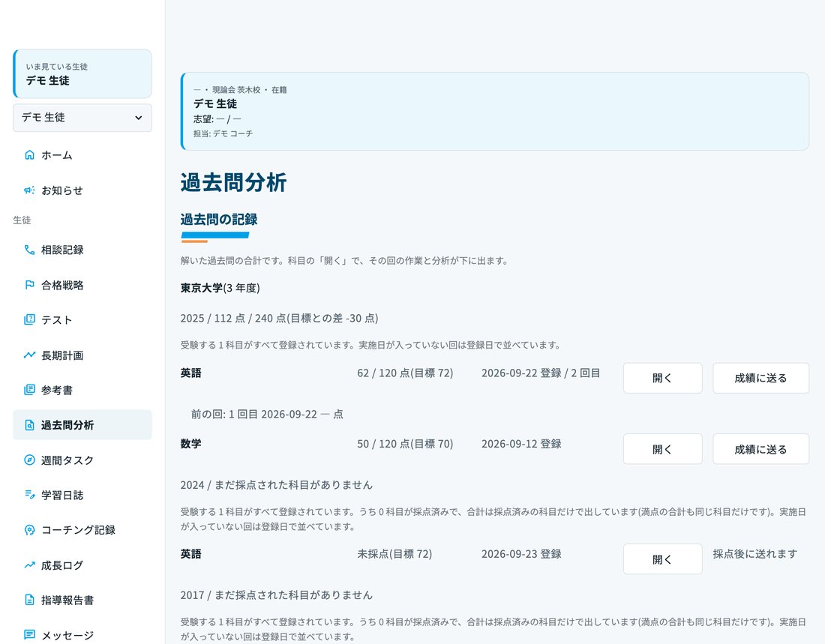This screenshot has height=644, width=825.
Task: Click 成績に送る for 数学 row
Action: pyautogui.click(x=760, y=449)
